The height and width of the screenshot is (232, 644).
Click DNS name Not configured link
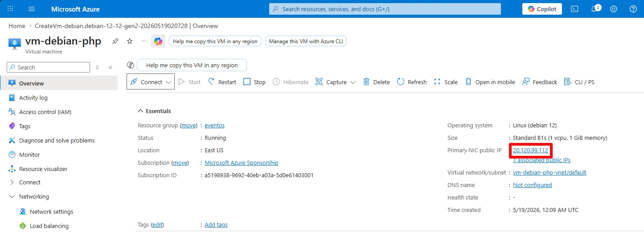click(532, 185)
